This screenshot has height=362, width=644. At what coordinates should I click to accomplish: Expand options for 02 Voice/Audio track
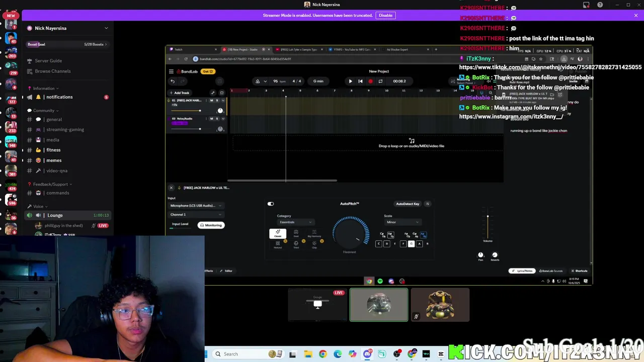point(223,118)
